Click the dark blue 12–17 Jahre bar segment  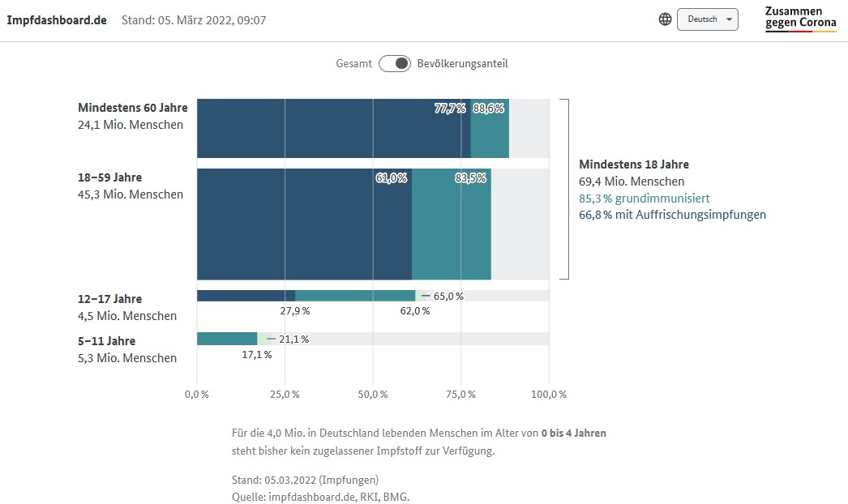point(246,296)
